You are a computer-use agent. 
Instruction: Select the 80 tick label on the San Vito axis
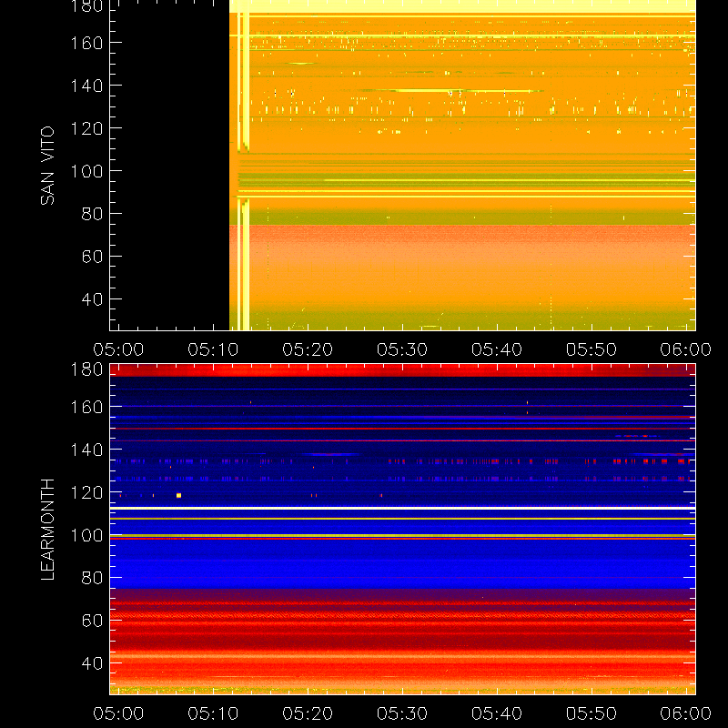pyautogui.click(x=92, y=214)
